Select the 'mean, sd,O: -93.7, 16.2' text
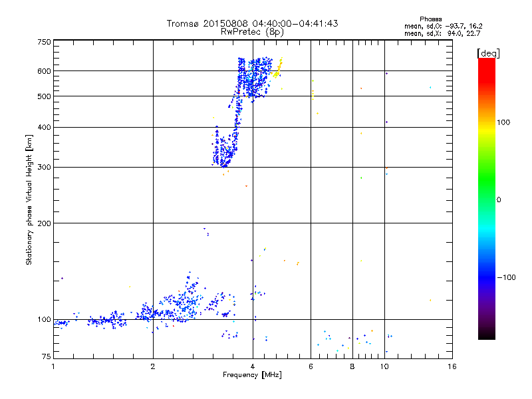The width and height of the screenshot is (532, 399). point(443,26)
